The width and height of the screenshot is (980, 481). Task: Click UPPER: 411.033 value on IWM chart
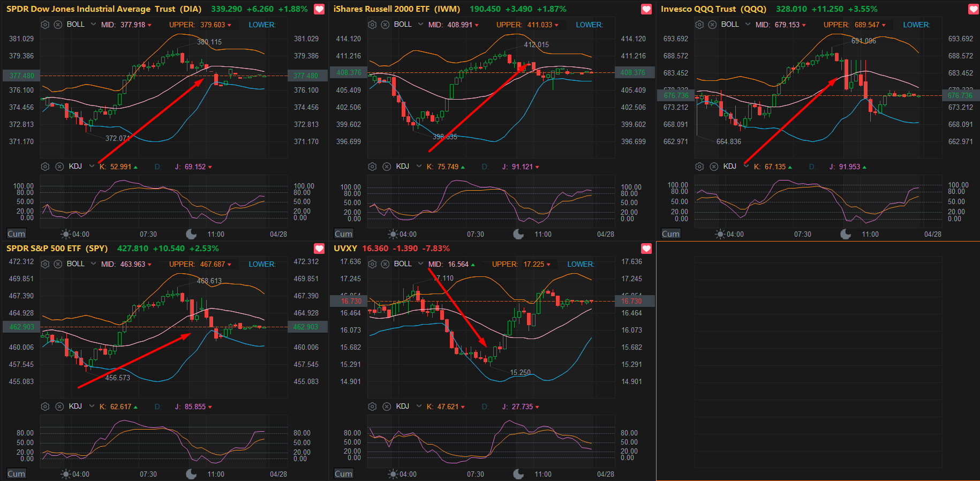[527, 25]
